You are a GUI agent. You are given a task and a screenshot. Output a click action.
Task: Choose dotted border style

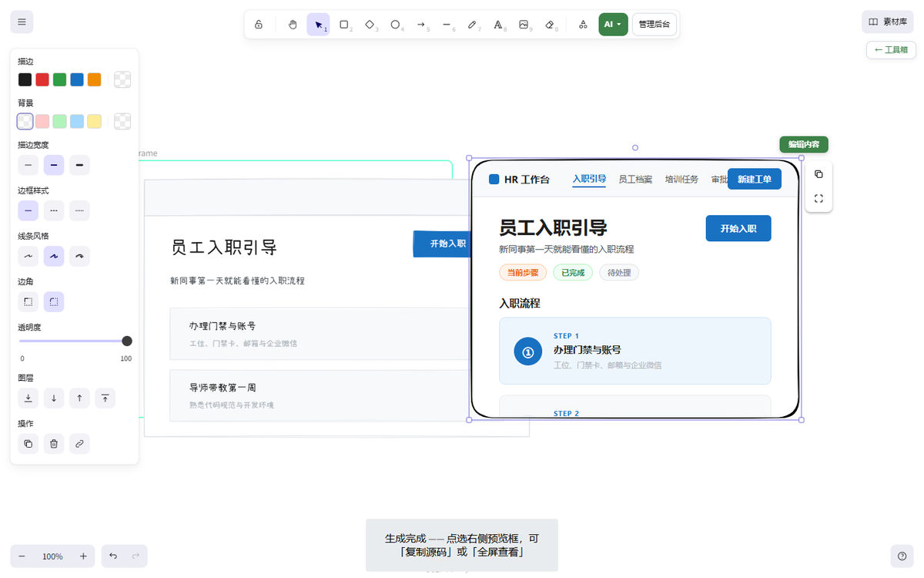coord(79,210)
